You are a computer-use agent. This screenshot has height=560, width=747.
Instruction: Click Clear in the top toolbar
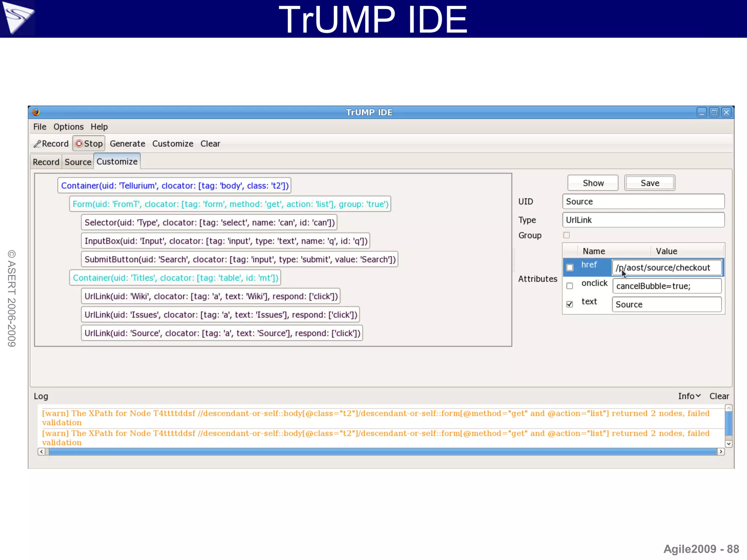[x=210, y=144]
